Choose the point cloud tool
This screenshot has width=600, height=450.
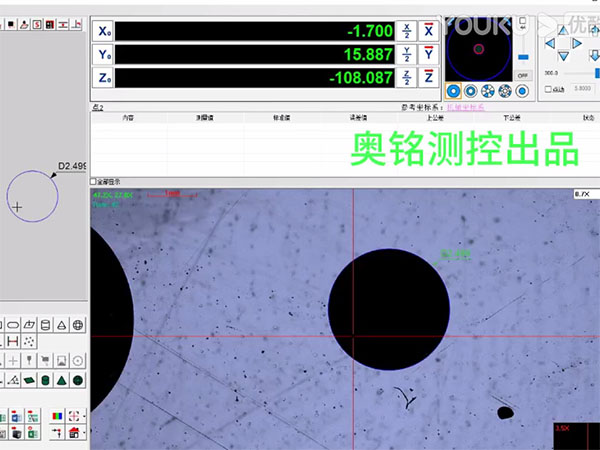click(29, 342)
